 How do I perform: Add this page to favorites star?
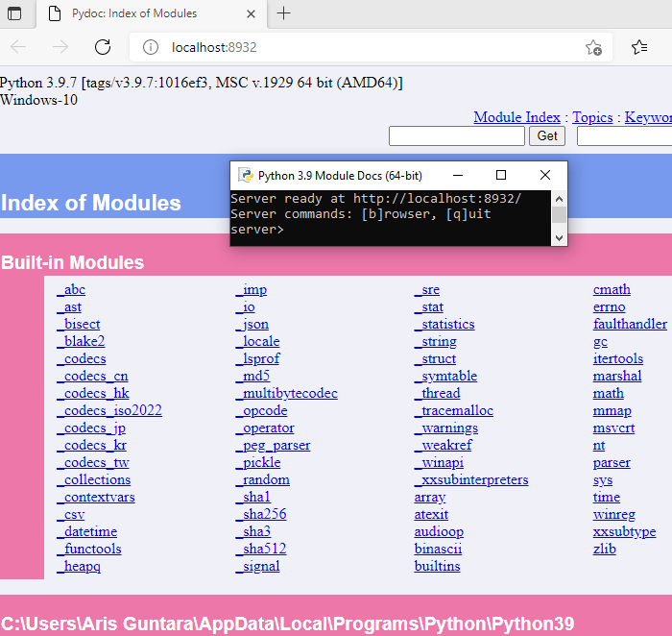[593, 47]
